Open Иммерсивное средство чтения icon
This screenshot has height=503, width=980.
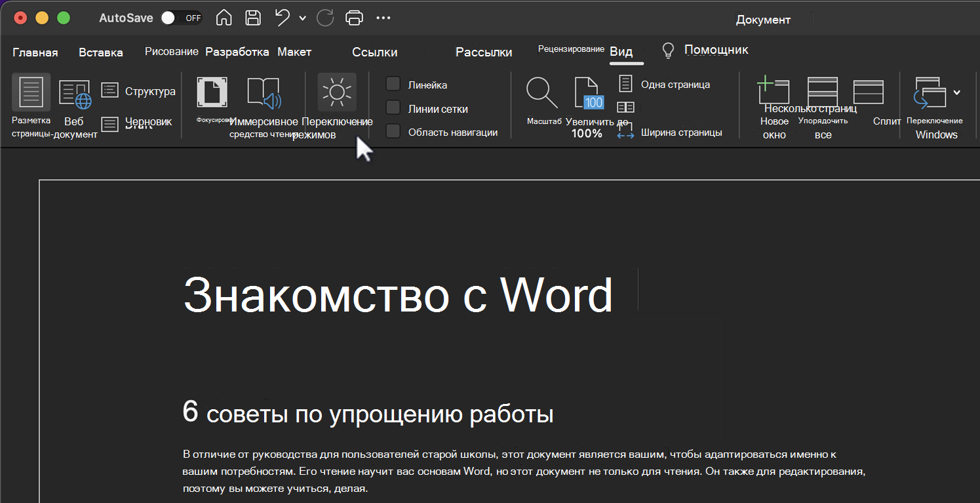264,92
